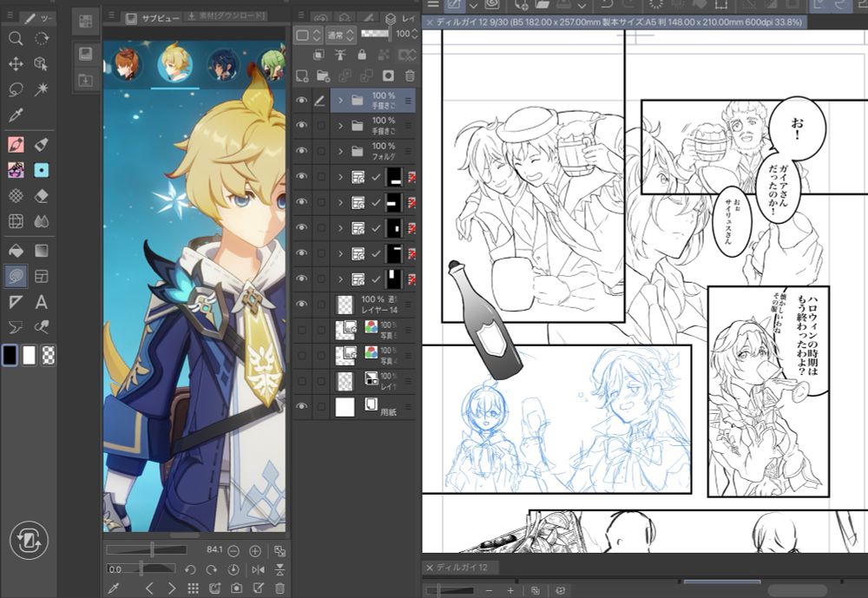Adjust the layer opacity slider
The width and height of the screenshot is (868, 598).
pos(375,33)
